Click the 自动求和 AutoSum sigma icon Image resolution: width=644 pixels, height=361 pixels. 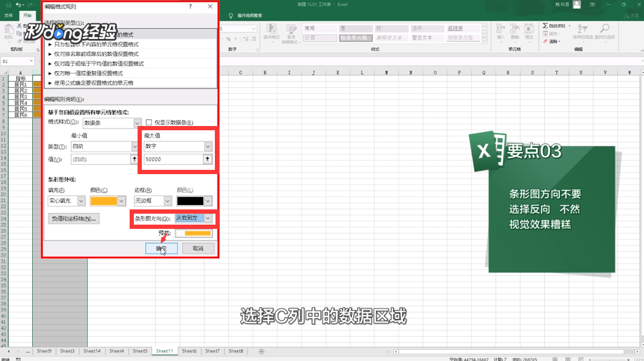pyautogui.click(x=545, y=26)
